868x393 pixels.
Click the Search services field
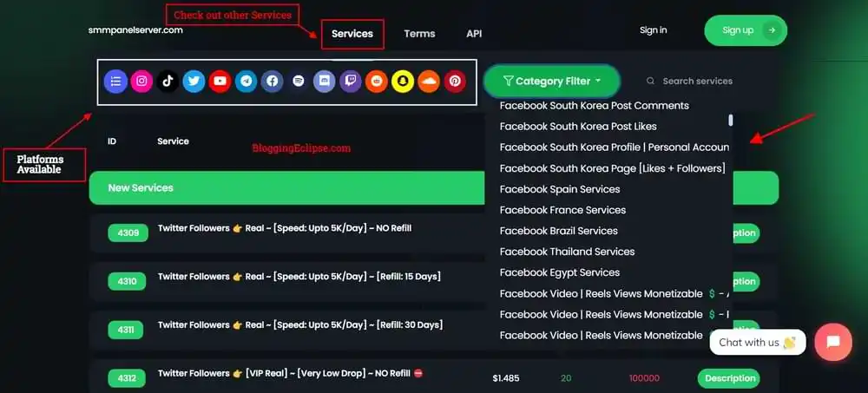(698, 81)
